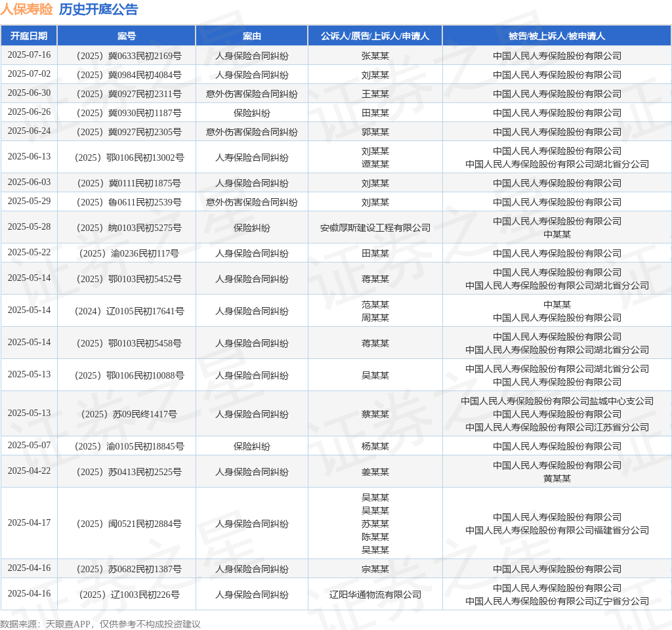Select date cell 2025-05-22
672x630 pixels.
[29, 253]
